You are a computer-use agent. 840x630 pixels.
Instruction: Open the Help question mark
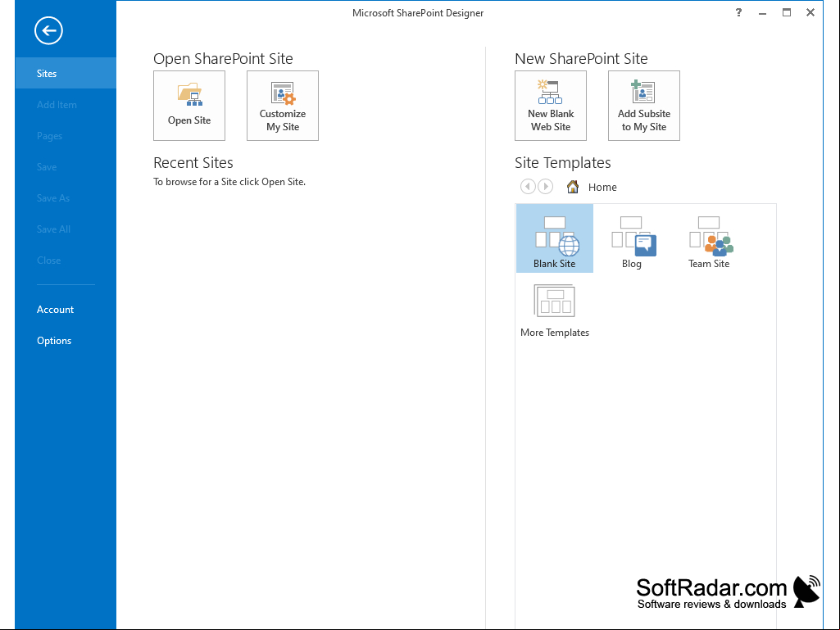click(738, 12)
